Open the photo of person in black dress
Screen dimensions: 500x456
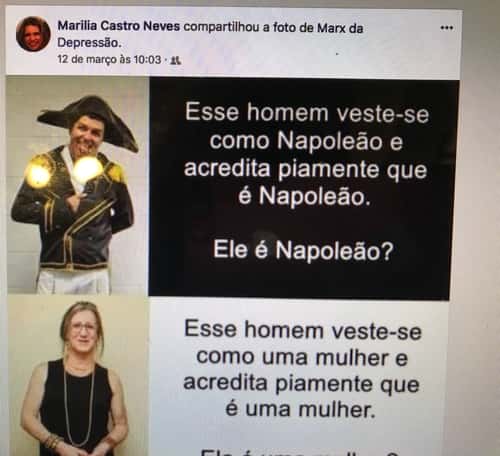[x=78, y=376]
